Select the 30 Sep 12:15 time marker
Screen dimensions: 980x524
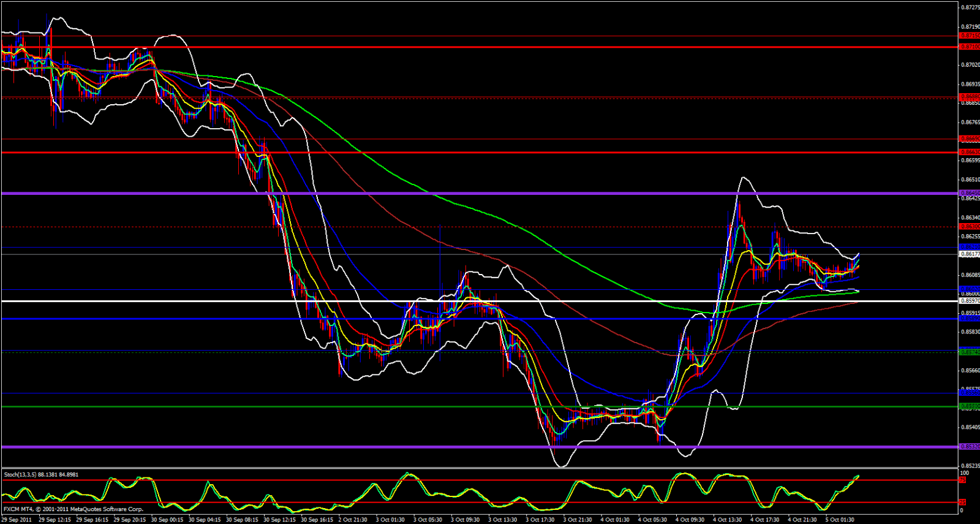pyautogui.click(x=279, y=520)
